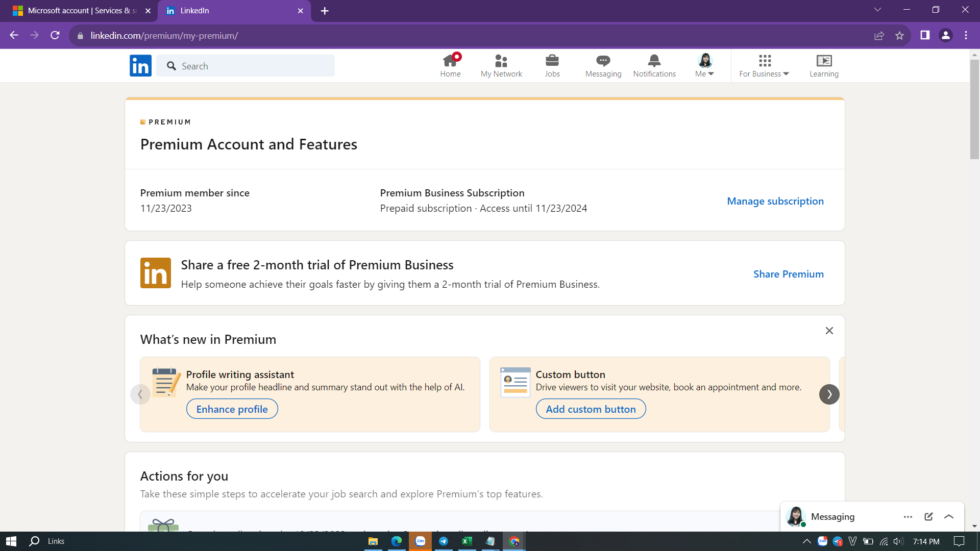Compose a new message in messaging overlay
Image resolution: width=980 pixels, height=551 pixels.
[x=928, y=517]
